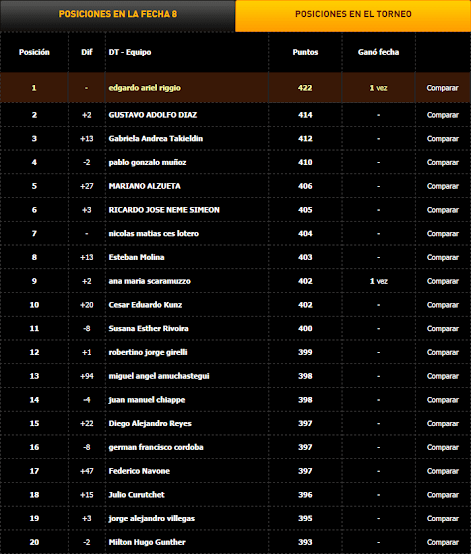Click the name Cesar Eduardo Kunz
471x554 pixels.
[x=145, y=305]
